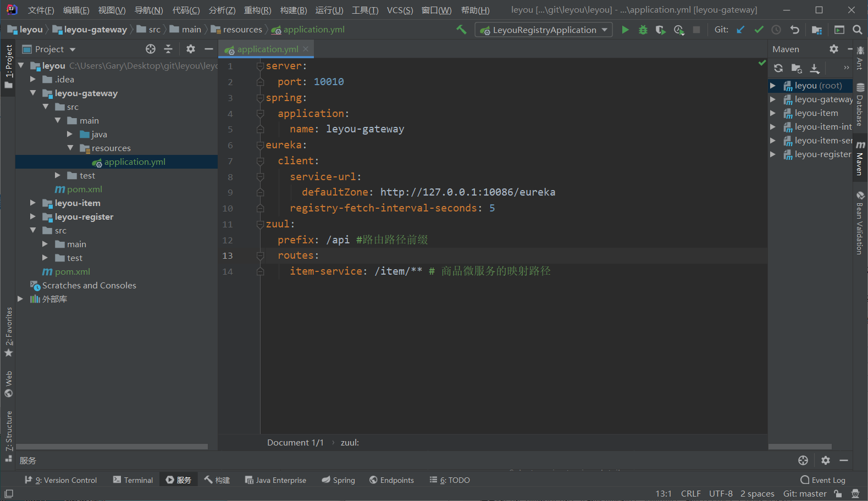
Task: Open Project panel settings gear
Action: click(x=191, y=49)
